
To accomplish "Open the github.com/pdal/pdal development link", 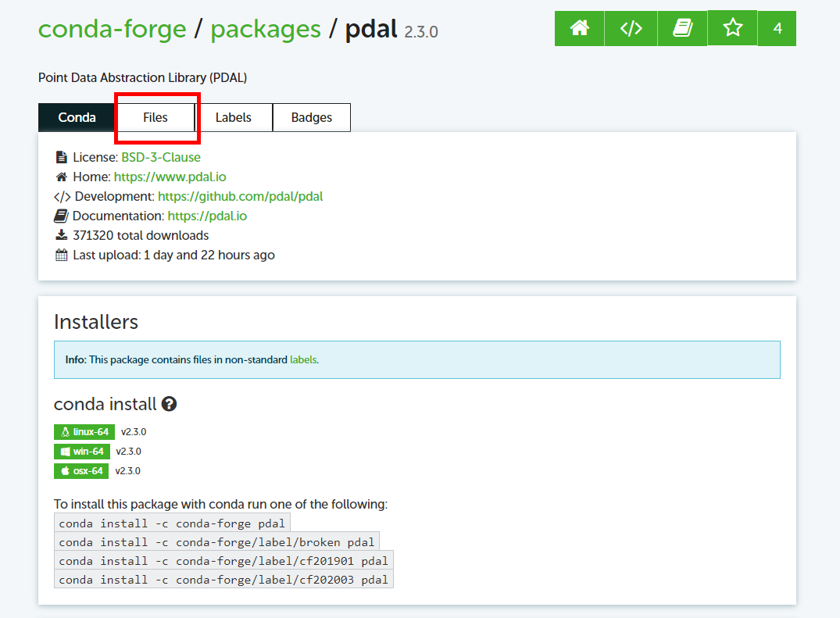I will click(x=241, y=196).
